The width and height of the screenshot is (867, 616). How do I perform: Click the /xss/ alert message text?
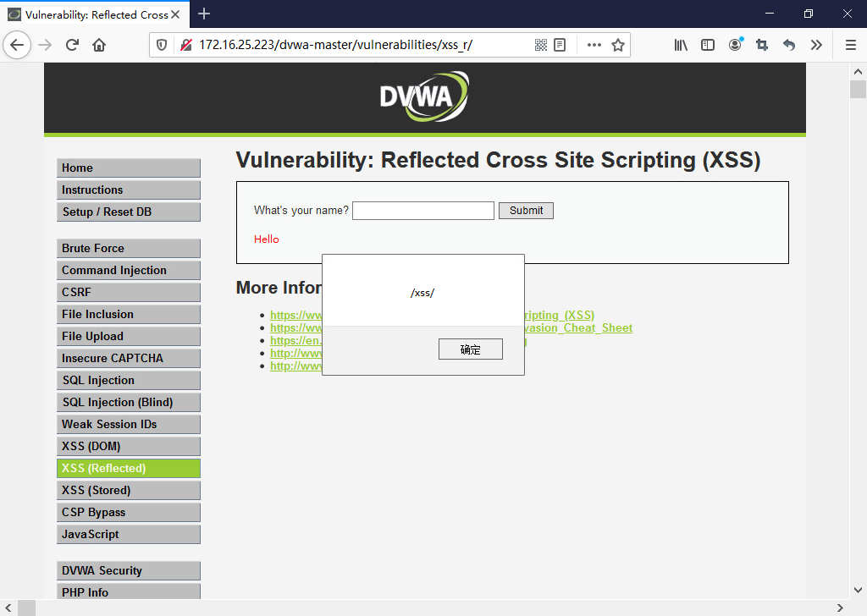coord(422,293)
